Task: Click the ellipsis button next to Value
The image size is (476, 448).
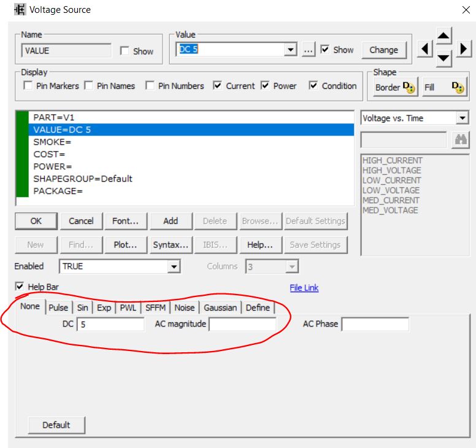Action: 309,50
